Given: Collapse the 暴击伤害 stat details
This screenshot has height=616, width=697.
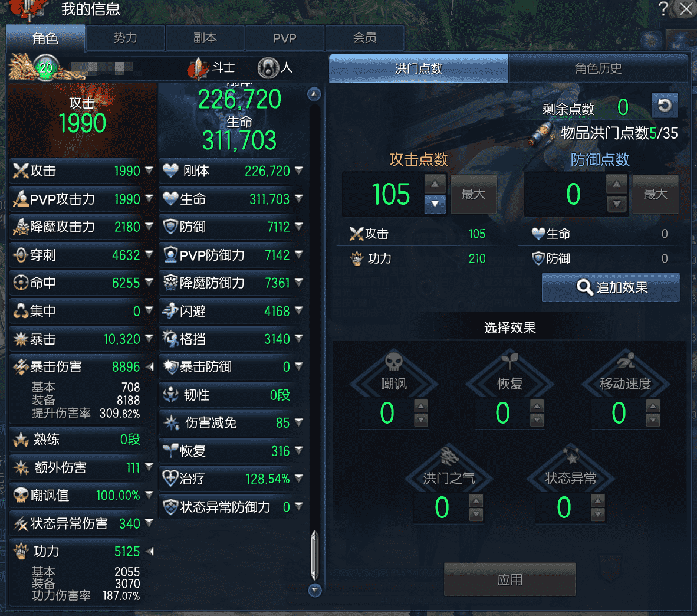Looking at the screenshot, I should [149, 367].
